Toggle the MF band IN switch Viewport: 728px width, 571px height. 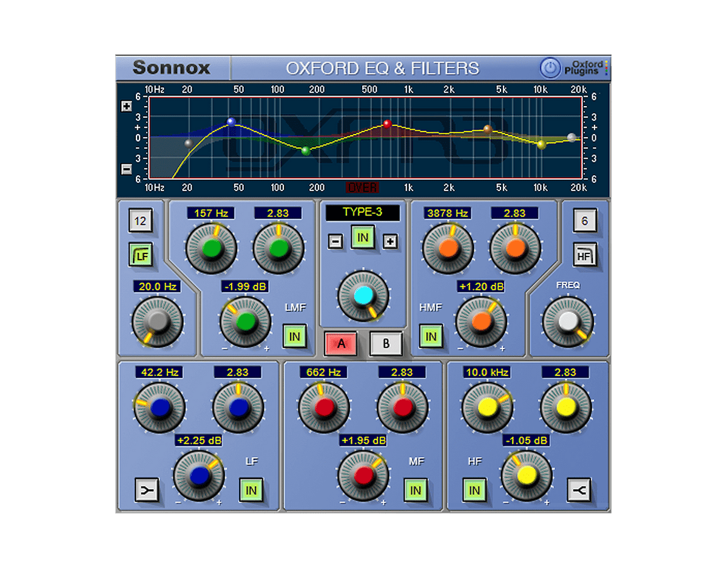[416, 491]
